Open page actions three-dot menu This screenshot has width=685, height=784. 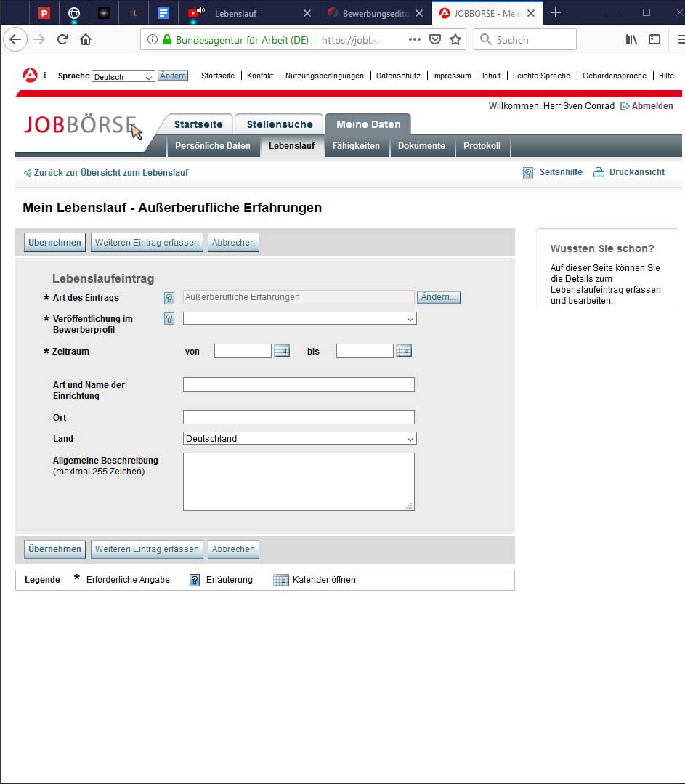(x=415, y=39)
